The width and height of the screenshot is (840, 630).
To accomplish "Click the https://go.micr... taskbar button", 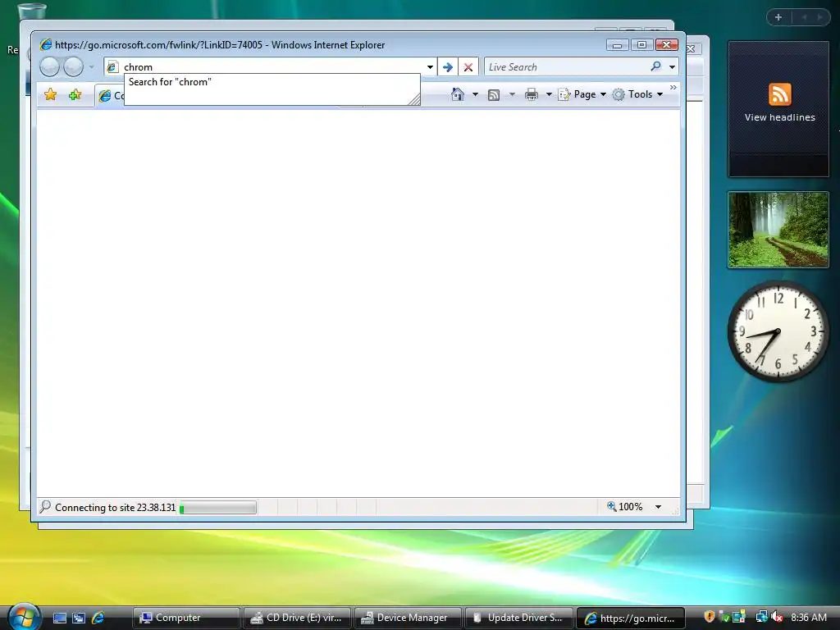I will coord(630,618).
